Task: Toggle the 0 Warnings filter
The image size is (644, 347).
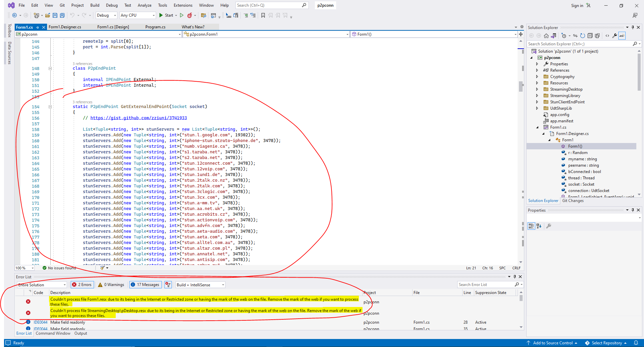Action: (111, 285)
